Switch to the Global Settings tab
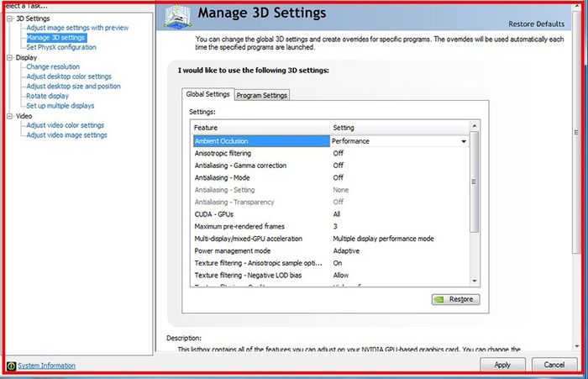Viewport: 588px width, 379px height. point(207,94)
